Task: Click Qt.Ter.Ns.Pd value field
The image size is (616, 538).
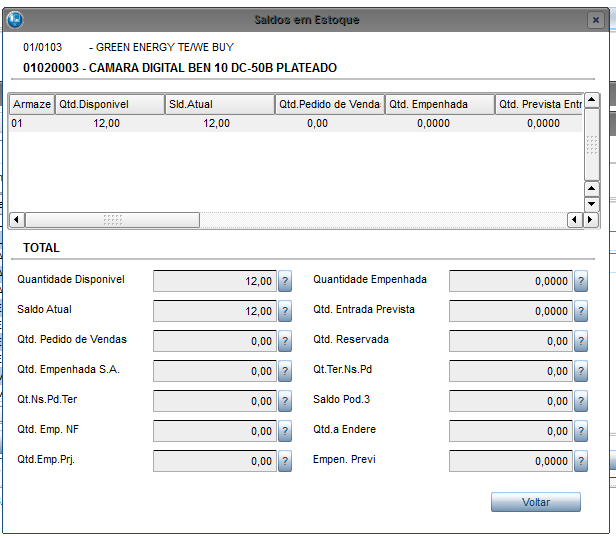Action: point(511,371)
